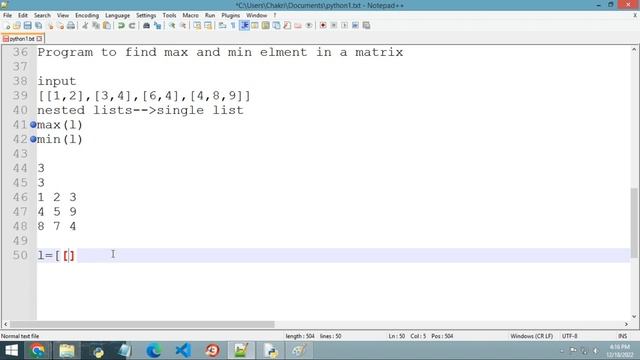This screenshot has height=360, width=640.
Task: Start macro recording with red dot icon
Action: click(323, 26)
